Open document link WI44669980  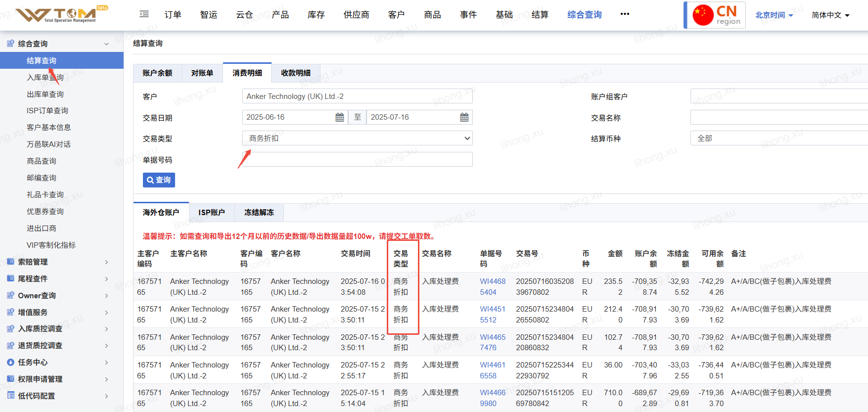point(493,398)
